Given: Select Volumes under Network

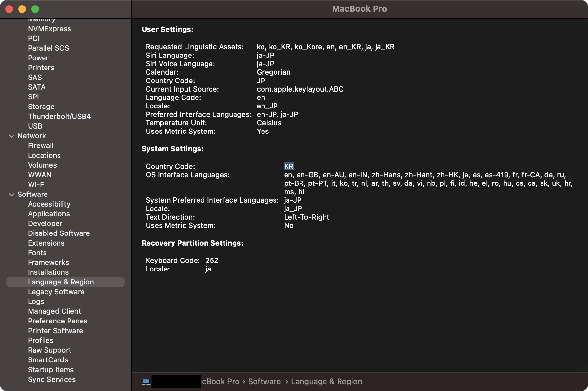Looking at the screenshot, I should pyautogui.click(x=42, y=165).
